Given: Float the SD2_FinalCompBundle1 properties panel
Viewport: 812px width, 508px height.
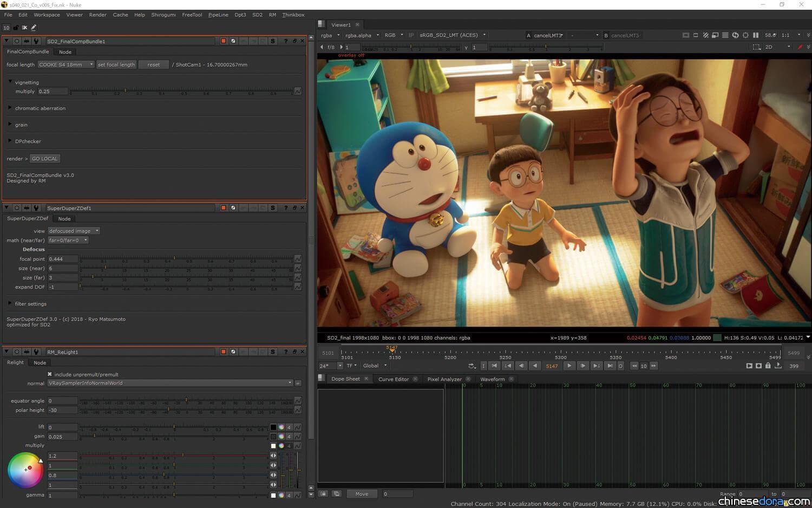Looking at the screenshot, I should tap(294, 41).
